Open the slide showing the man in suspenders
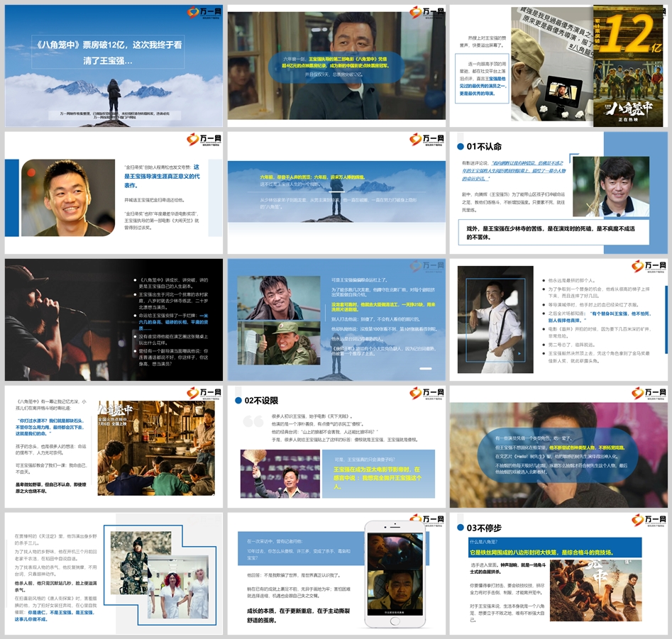 (x=558, y=319)
